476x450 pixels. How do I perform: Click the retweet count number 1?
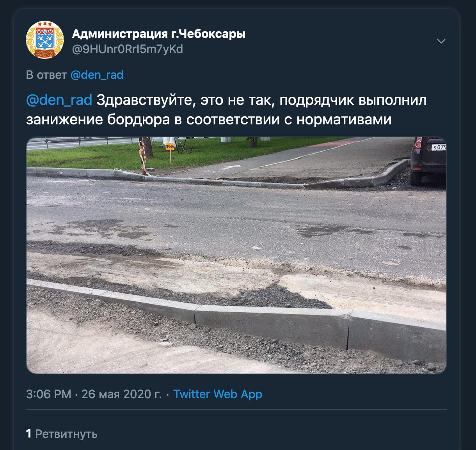click(28, 434)
